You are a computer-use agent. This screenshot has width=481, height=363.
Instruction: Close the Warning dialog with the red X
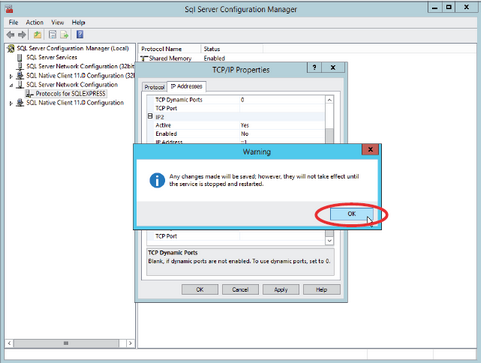[370, 150]
